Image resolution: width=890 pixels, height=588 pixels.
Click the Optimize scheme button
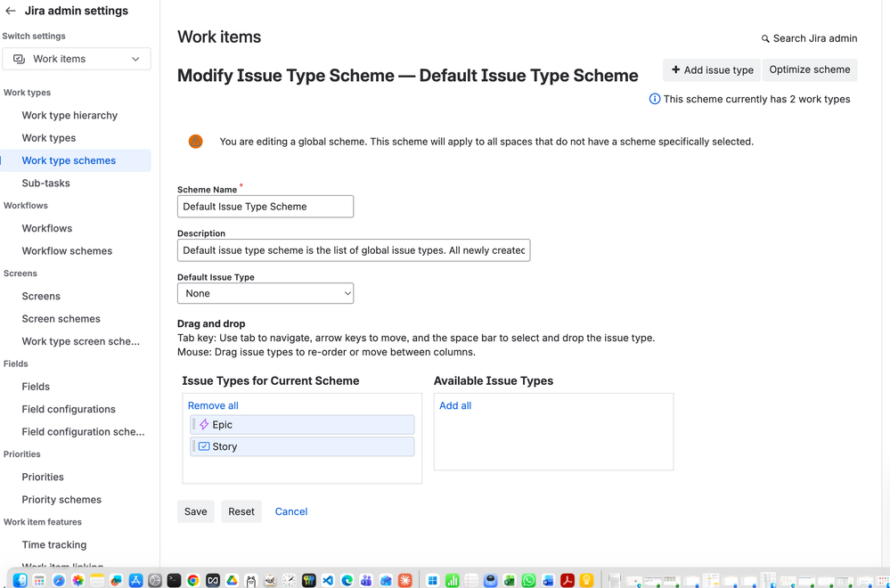(x=810, y=69)
